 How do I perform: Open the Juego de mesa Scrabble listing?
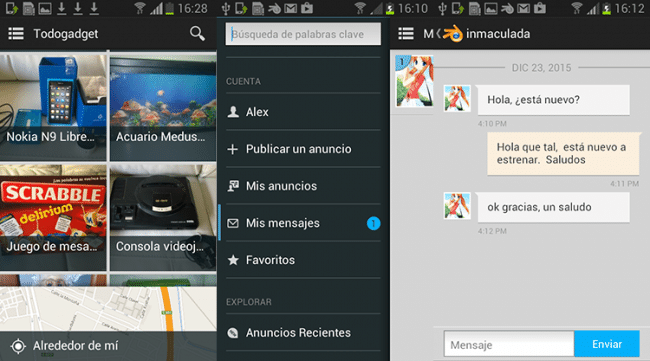(53, 217)
